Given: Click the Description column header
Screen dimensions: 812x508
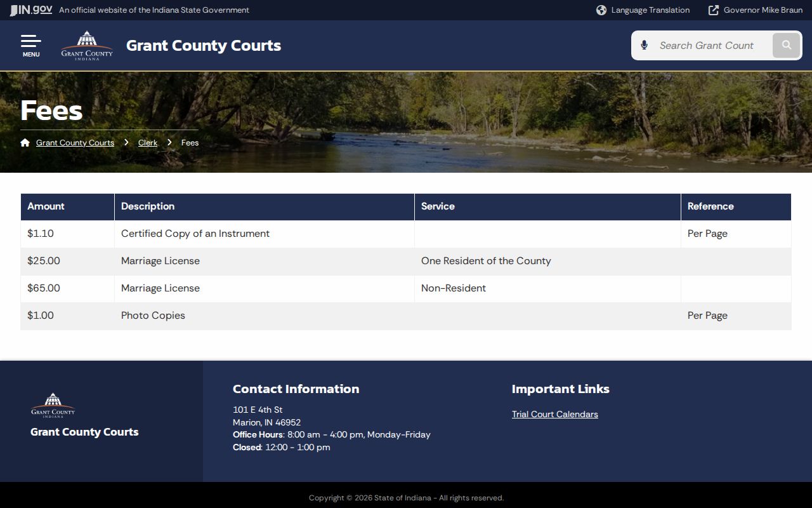Looking at the screenshot, I should pos(265,207).
